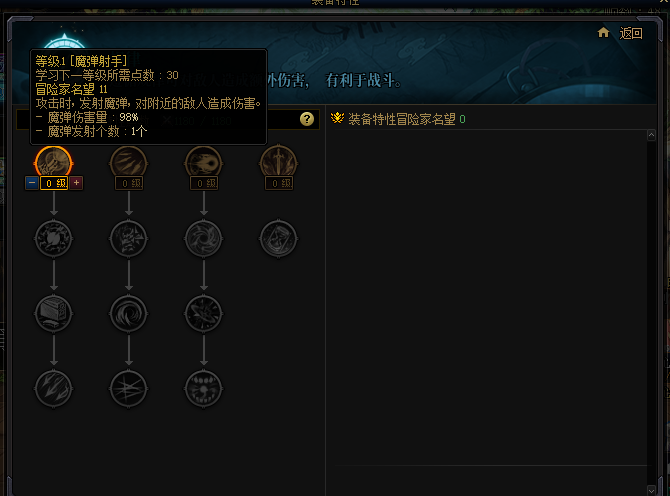This screenshot has height=496, width=670.
Task: Select the locked swirling vortex skill icon
Action: pyautogui.click(x=129, y=314)
